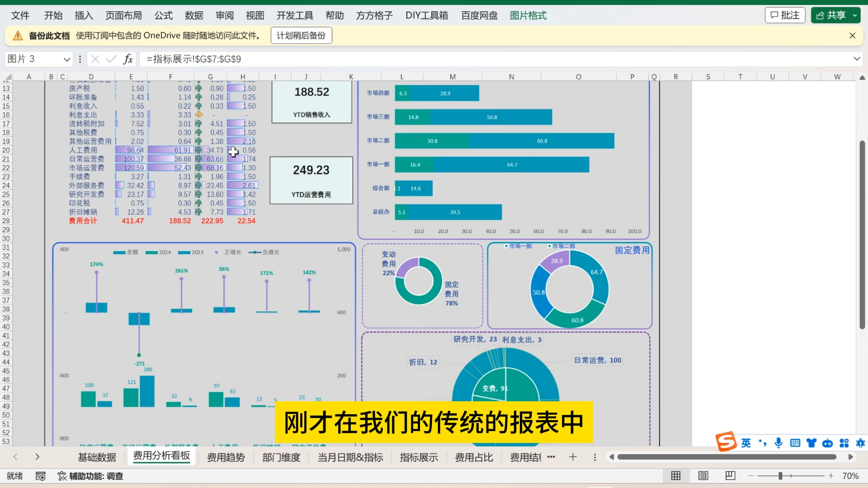The height and width of the screenshot is (488, 868).
Task: Switch to the 费用趋势 sheet
Action: tap(226, 457)
